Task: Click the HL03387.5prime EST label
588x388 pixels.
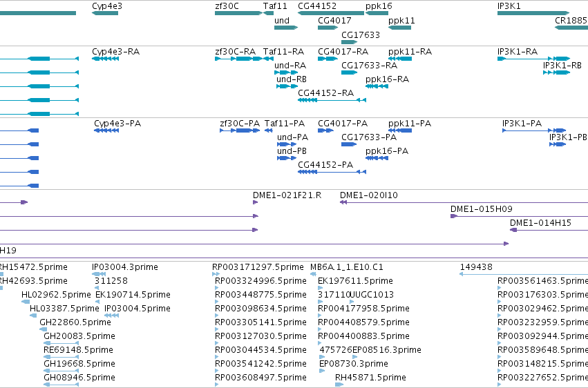Action: click(x=64, y=309)
